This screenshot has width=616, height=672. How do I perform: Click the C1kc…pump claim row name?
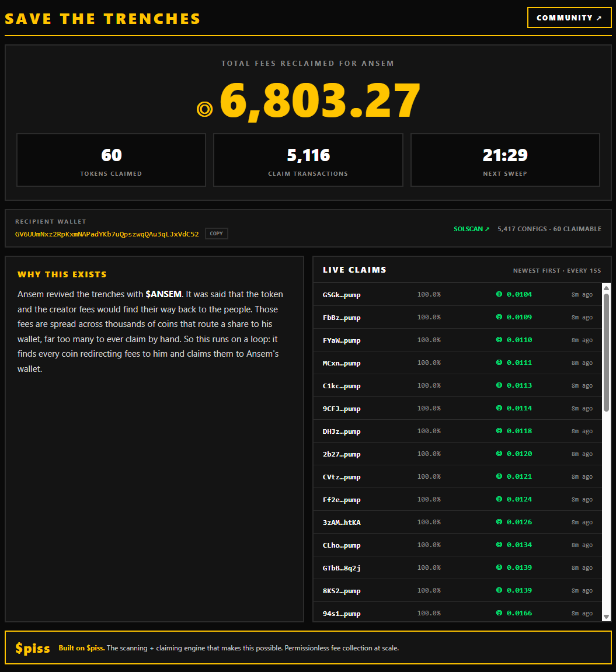tap(342, 386)
